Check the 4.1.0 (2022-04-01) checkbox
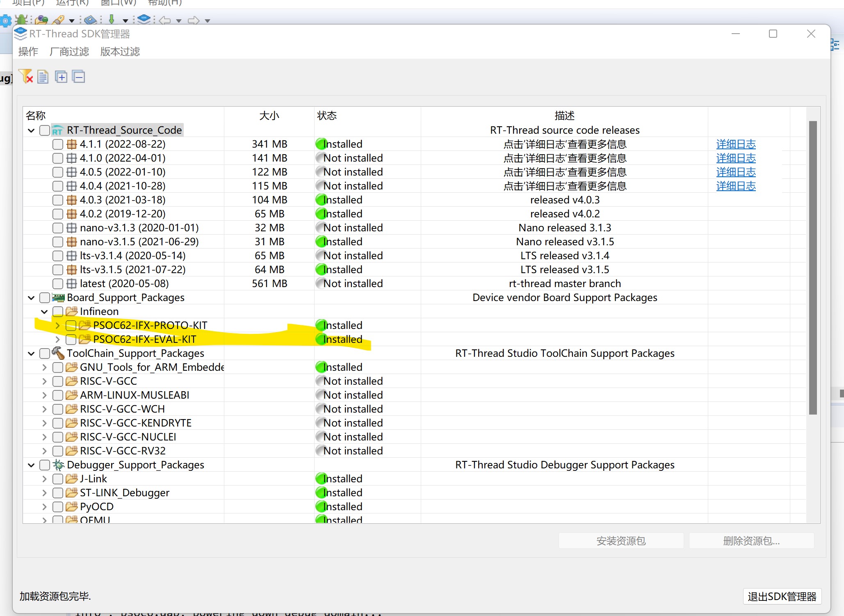Image resolution: width=844 pixels, height=616 pixels. click(x=58, y=158)
